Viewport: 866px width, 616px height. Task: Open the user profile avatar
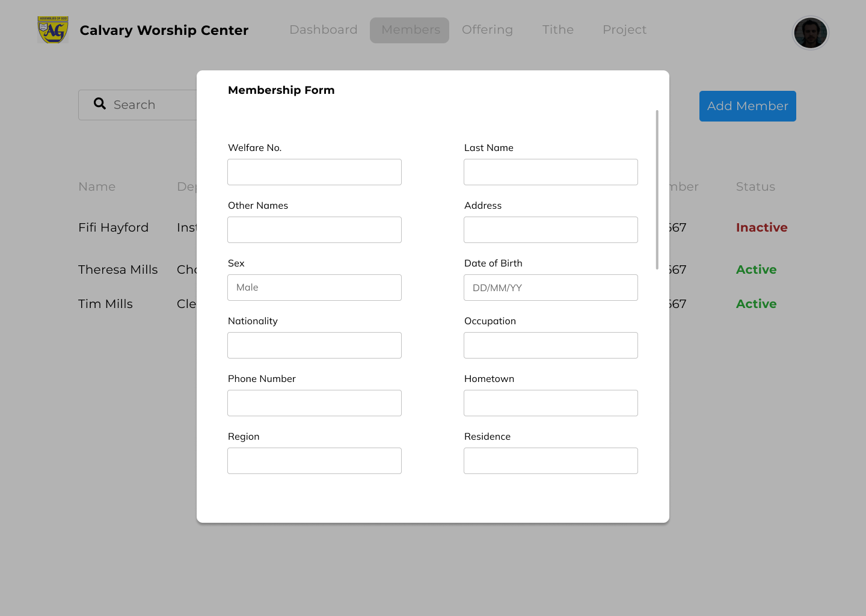pos(811,33)
